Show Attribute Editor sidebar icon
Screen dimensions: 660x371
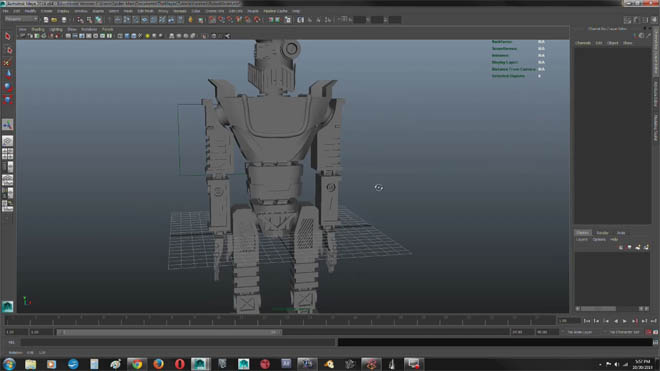coord(636,20)
